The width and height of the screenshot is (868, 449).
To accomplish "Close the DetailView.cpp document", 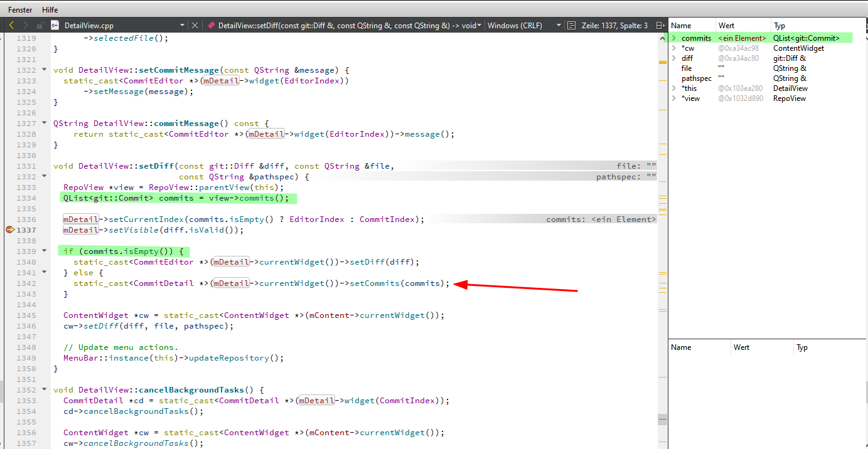I will pyautogui.click(x=195, y=26).
